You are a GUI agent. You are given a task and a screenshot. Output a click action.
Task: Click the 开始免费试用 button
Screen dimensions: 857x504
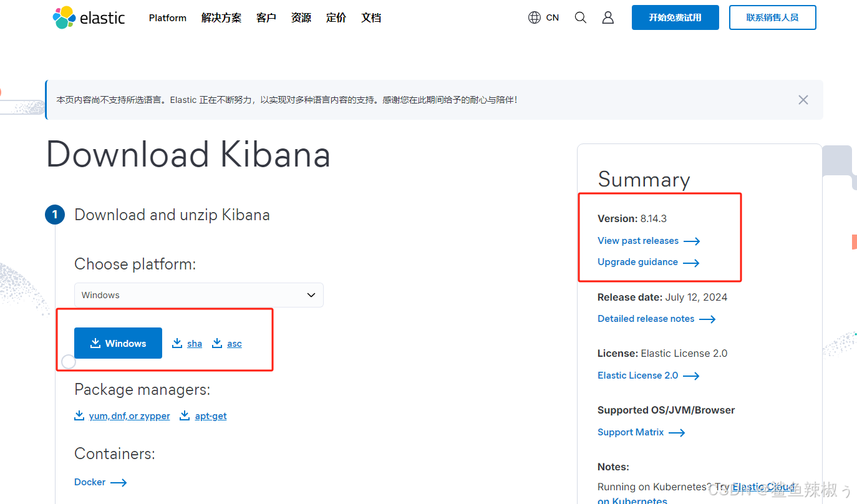tap(675, 17)
